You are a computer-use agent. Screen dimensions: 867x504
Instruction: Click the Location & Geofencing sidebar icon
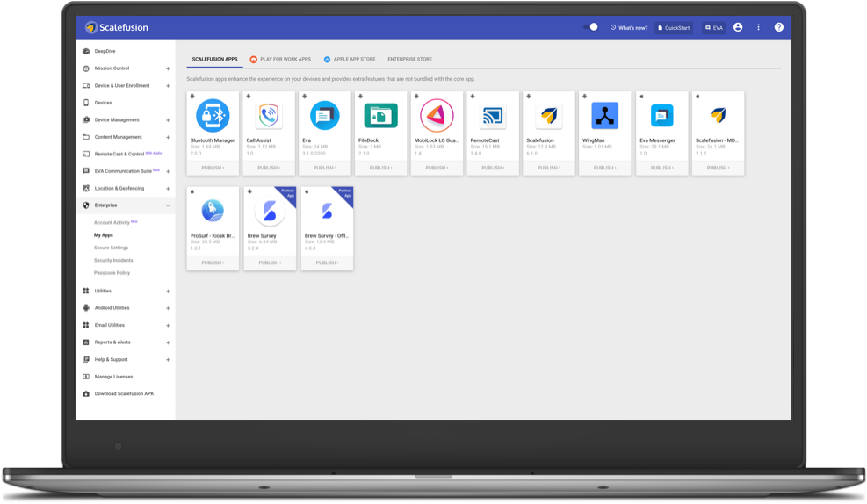point(86,189)
